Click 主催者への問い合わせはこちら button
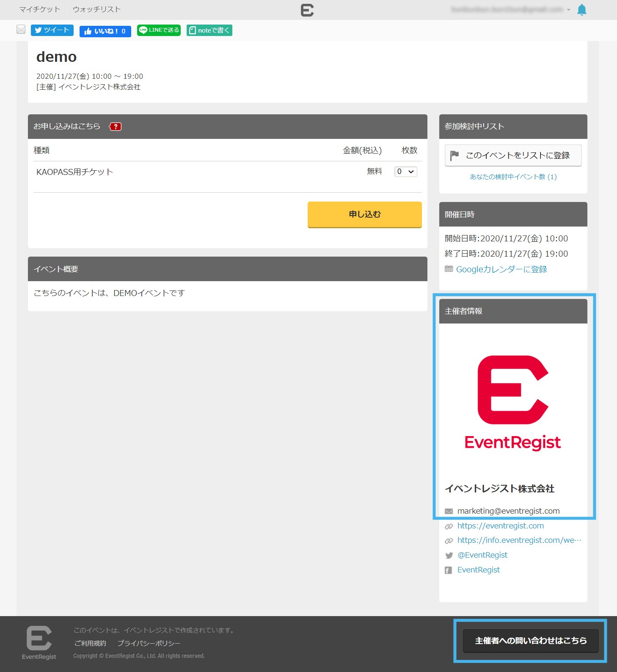Image resolution: width=617 pixels, height=672 pixels. click(531, 641)
